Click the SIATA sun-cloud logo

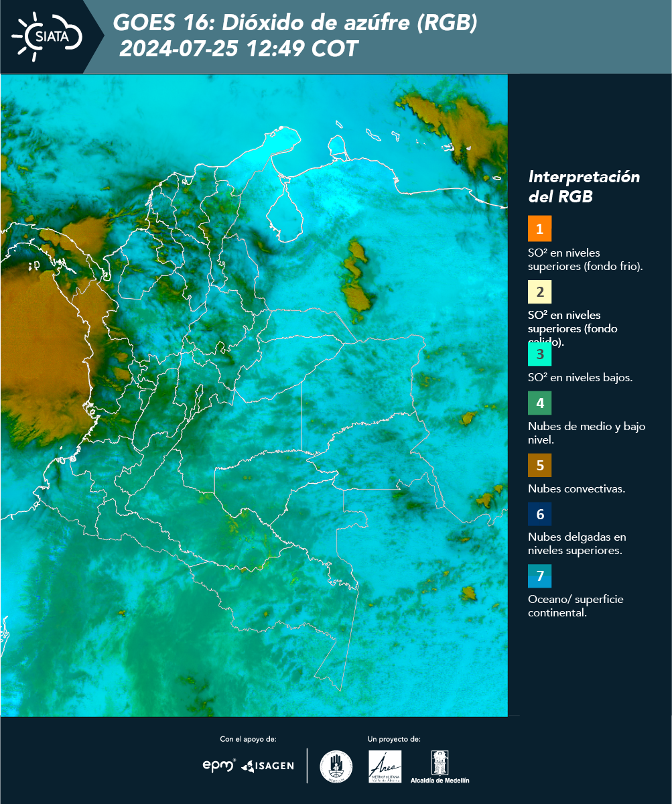coord(48,36)
